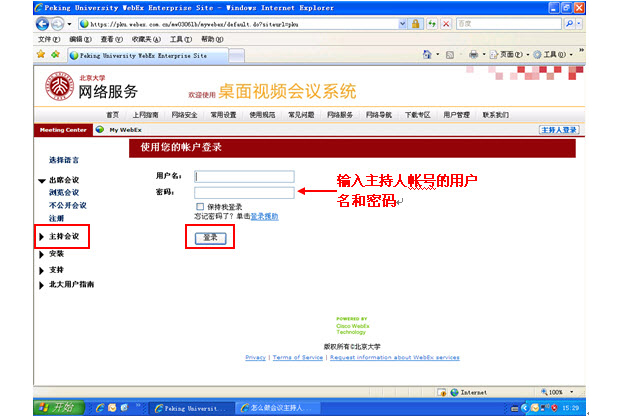
Task: Open the Favorites star icon
Action: [40, 54]
